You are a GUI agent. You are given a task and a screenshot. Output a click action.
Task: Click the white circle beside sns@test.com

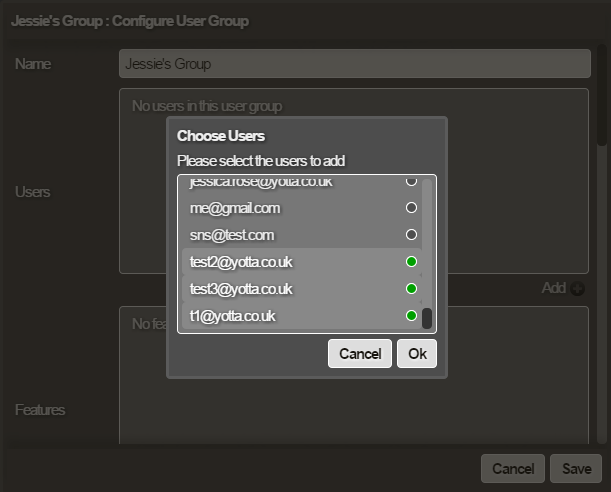[410, 235]
